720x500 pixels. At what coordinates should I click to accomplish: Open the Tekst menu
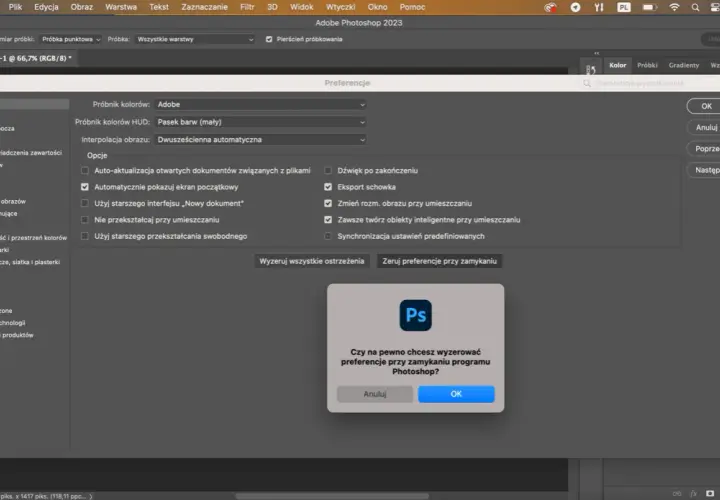159,7
